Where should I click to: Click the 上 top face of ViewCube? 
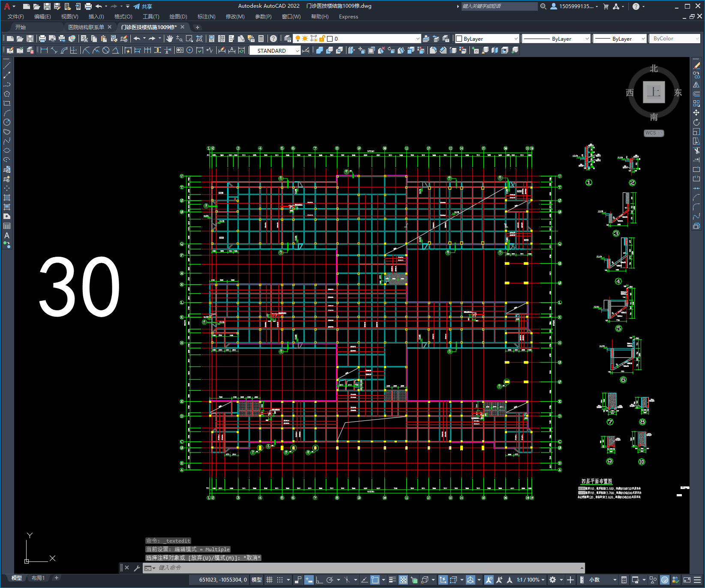[654, 92]
